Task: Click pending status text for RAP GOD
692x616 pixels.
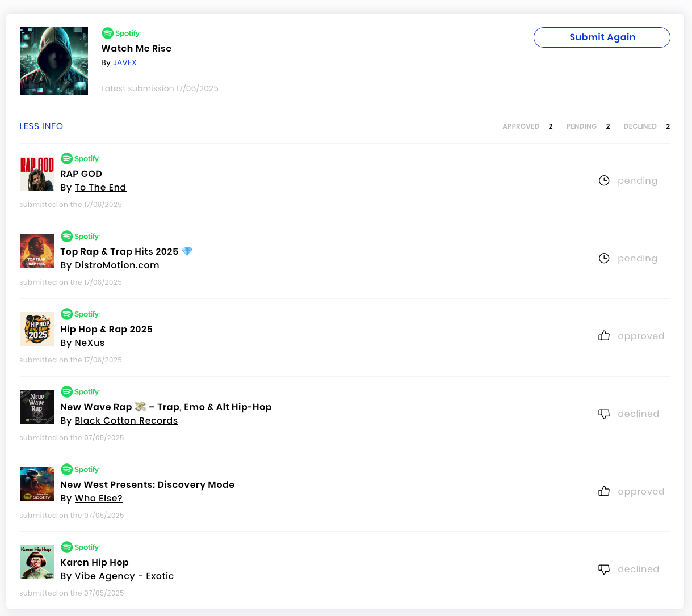Action: [x=637, y=181]
